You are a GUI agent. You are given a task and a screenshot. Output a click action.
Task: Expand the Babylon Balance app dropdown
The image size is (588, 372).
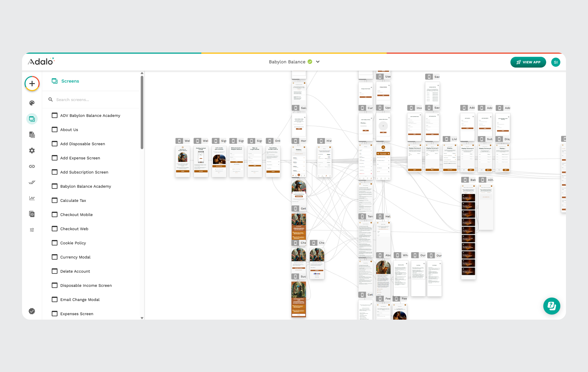318,62
